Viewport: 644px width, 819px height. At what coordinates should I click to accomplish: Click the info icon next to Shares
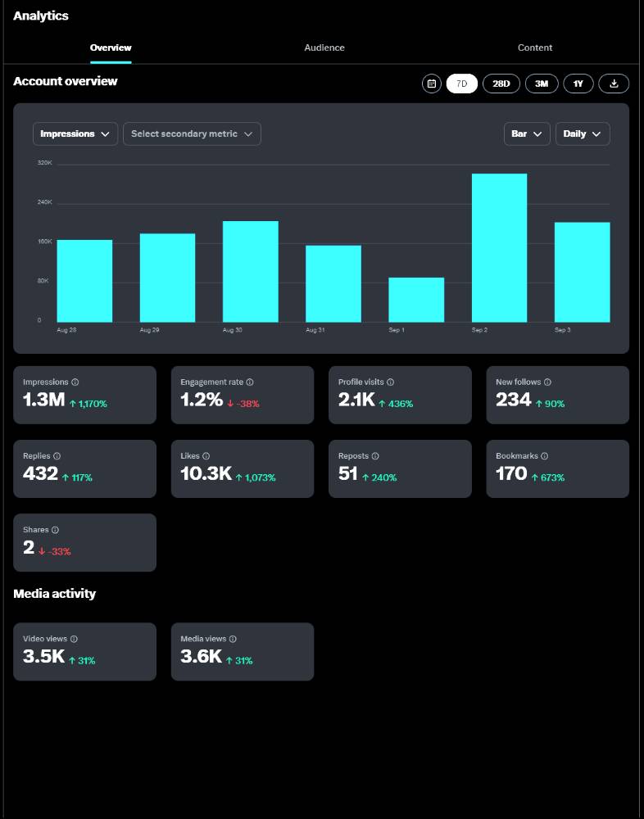[55, 530]
